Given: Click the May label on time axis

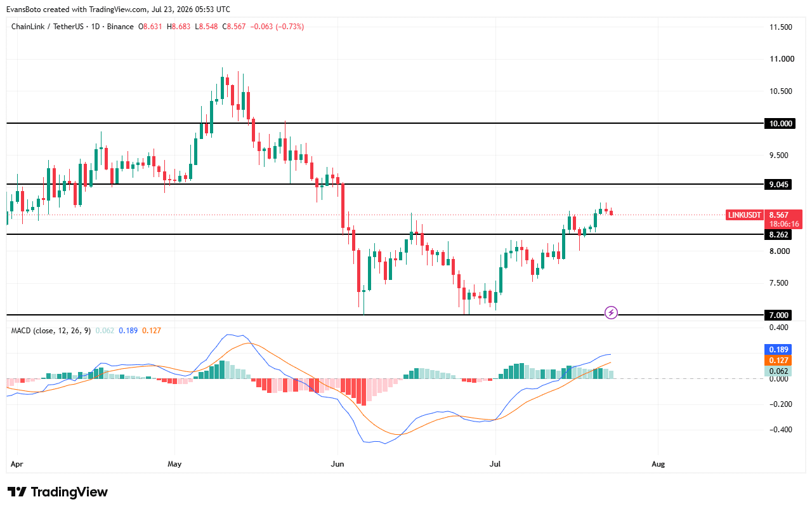Looking at the screenshot, I should point(174,464).
